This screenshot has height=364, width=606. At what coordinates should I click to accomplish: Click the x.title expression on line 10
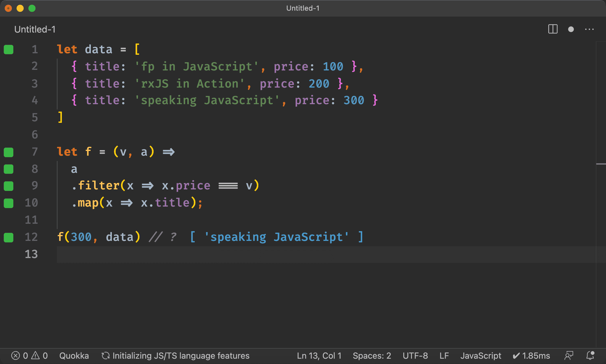point(165,203)
